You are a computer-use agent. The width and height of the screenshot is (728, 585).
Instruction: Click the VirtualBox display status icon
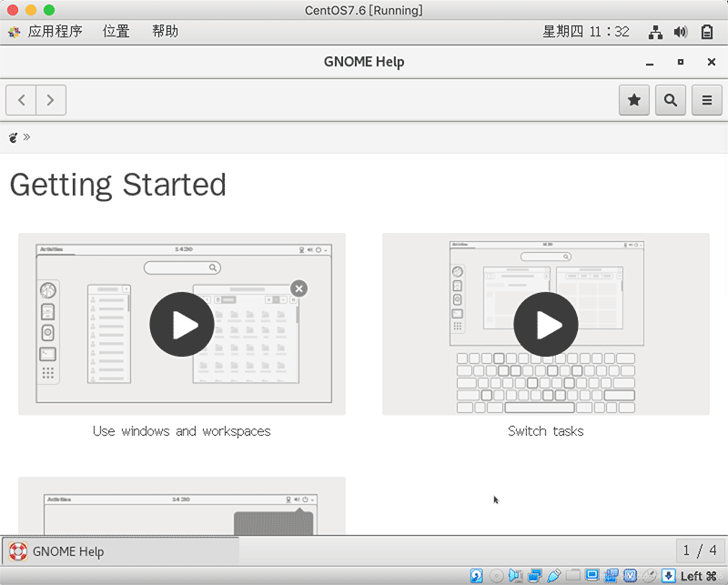click(591, 575)
